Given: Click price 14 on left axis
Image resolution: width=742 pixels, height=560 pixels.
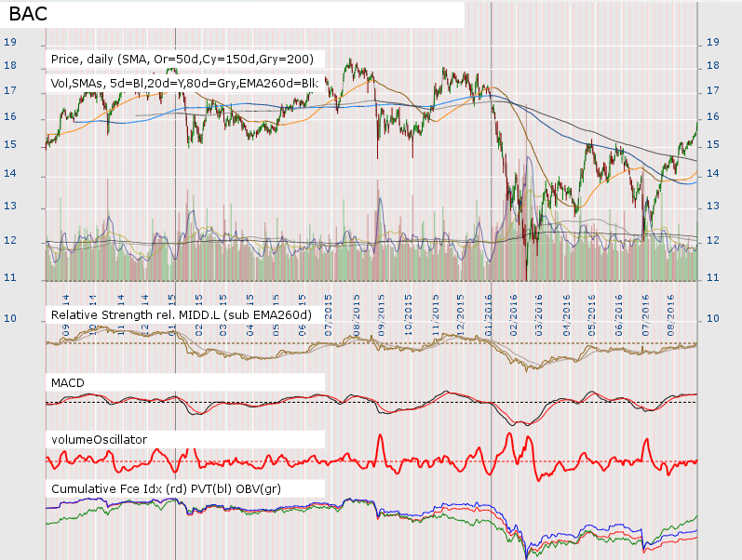Looking at the screenshot, I should 10,174.
